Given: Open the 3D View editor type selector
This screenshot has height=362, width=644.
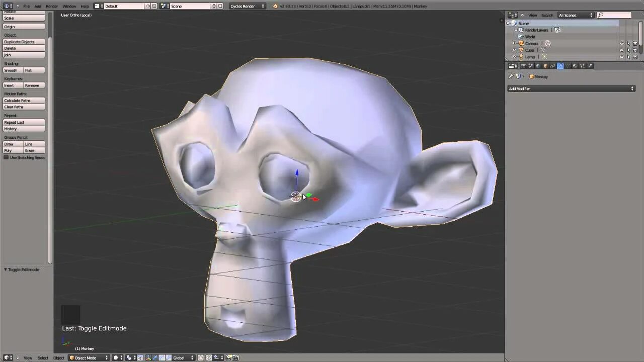Looking at the screenshot, I should 8,357.
